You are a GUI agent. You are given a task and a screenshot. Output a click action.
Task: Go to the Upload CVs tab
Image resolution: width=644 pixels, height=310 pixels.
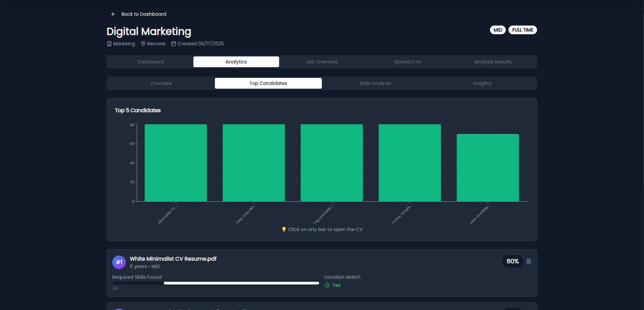(407, 62)
